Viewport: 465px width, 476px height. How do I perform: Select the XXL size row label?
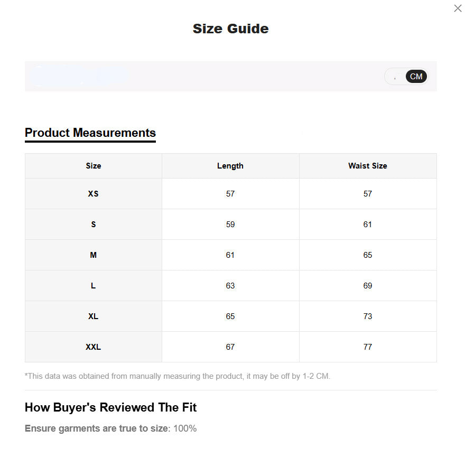(94, 347)
